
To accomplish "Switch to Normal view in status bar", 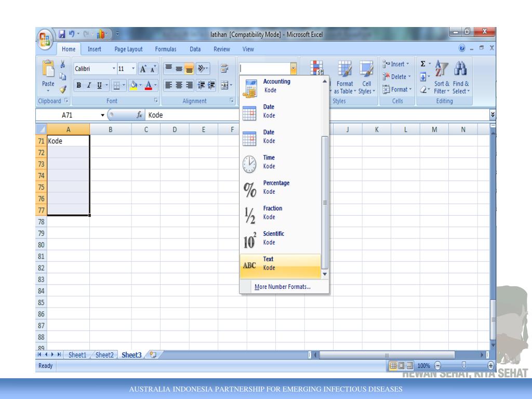I will (393, 365).
